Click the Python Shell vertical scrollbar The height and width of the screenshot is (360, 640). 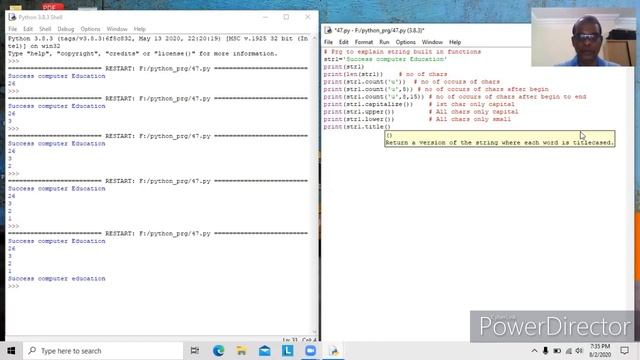click(x=314, y=185)
